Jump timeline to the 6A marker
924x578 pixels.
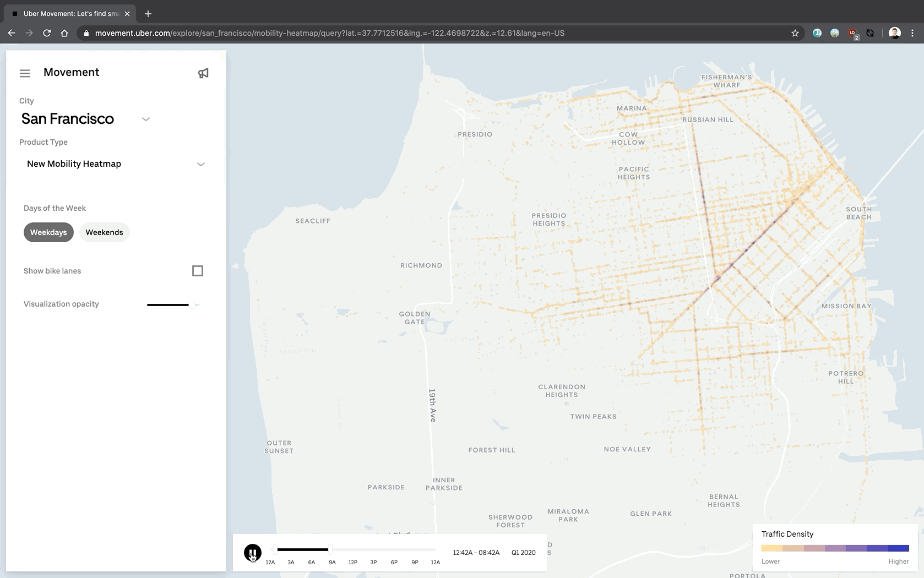312,562
